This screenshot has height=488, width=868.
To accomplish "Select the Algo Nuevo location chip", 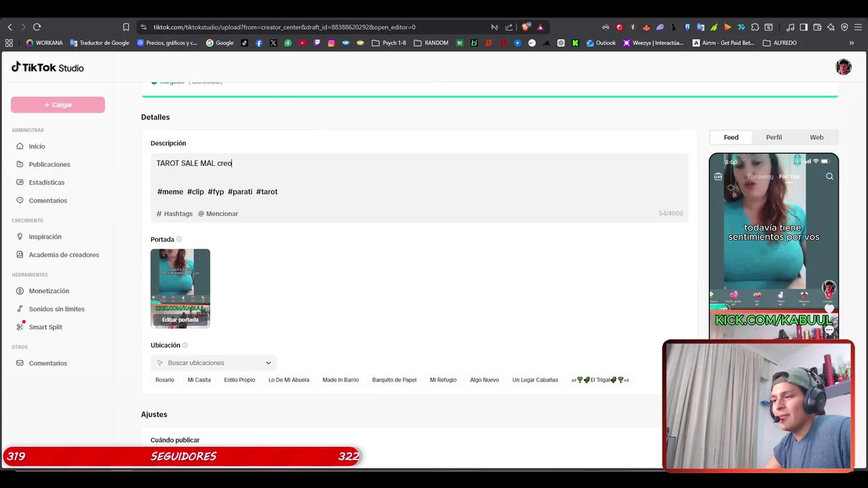I will pyautogui.click(x=484, y=380).
